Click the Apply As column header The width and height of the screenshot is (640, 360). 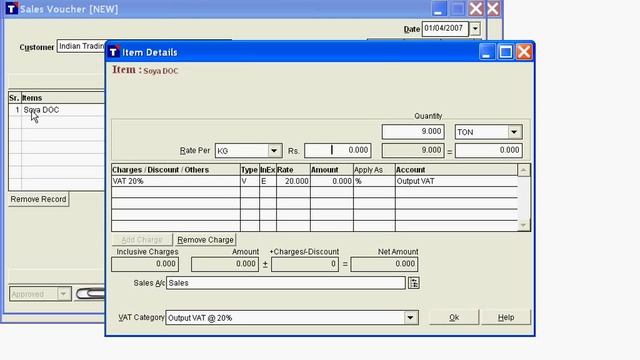coord(374,170)
